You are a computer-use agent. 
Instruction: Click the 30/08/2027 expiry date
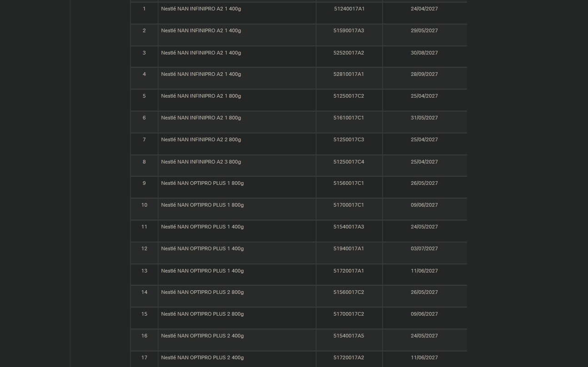click(x=424, y=53)
